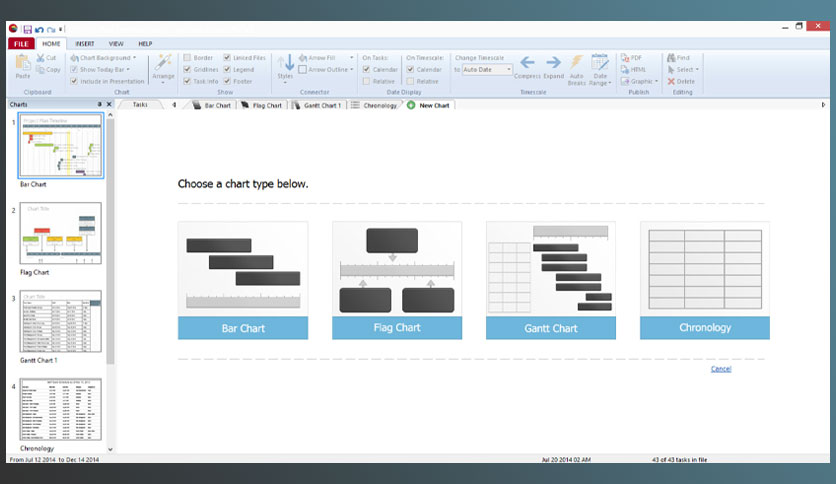Choose the Bar Chart type tile

pyautogui.click(x=243, y=280)
